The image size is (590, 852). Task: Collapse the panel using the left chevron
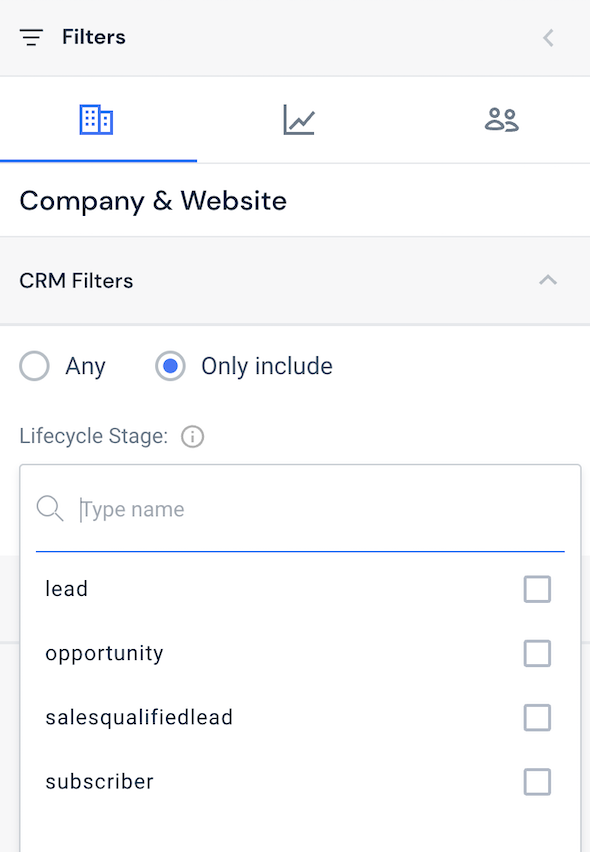548,37
